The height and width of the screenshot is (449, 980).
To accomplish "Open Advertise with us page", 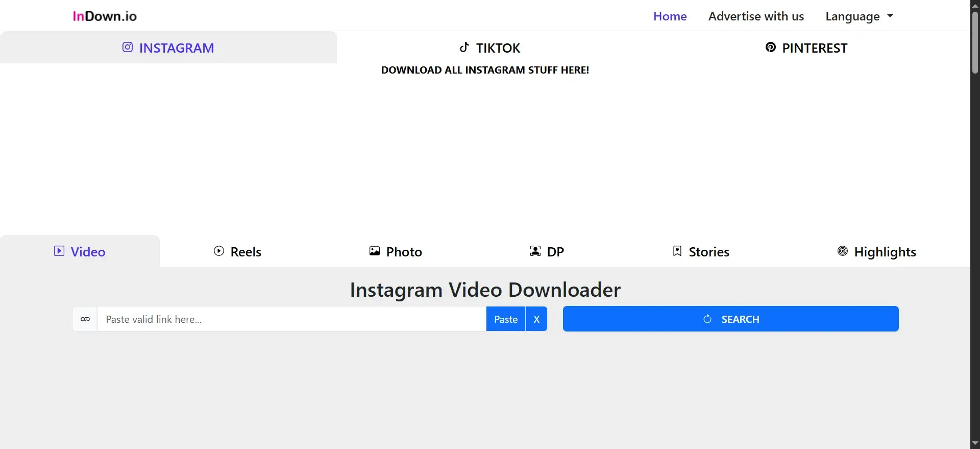I will (756, 16).
